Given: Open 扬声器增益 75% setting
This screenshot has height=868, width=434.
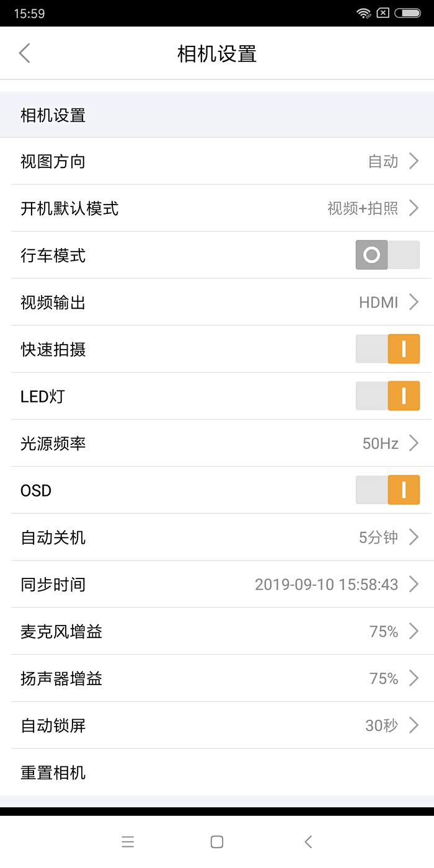Looking at the screenshot, I should [x=384, y=679].
